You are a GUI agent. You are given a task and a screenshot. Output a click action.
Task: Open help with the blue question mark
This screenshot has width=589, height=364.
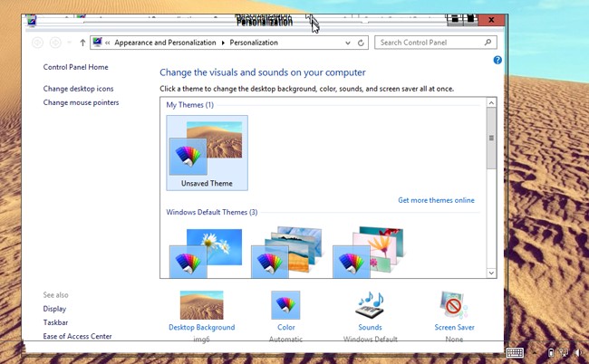pyautogui.click(x=497, y=60)
